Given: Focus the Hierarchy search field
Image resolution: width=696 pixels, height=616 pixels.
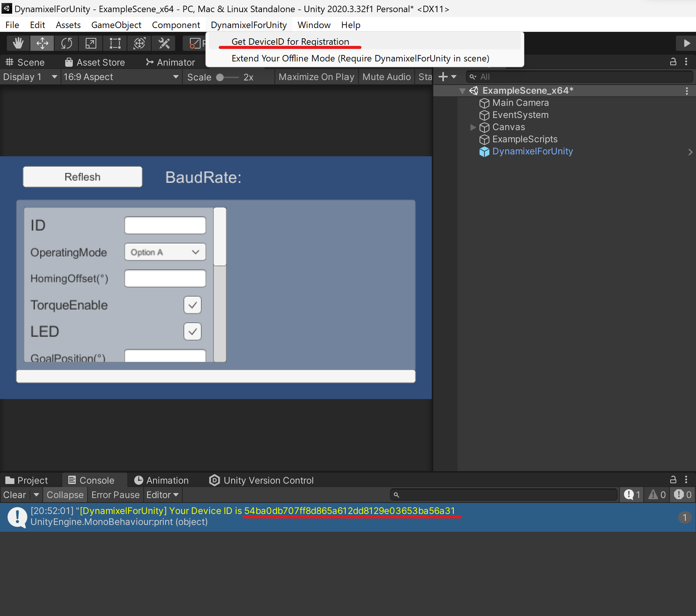Looking at the screenshot, I should (580, 77).
